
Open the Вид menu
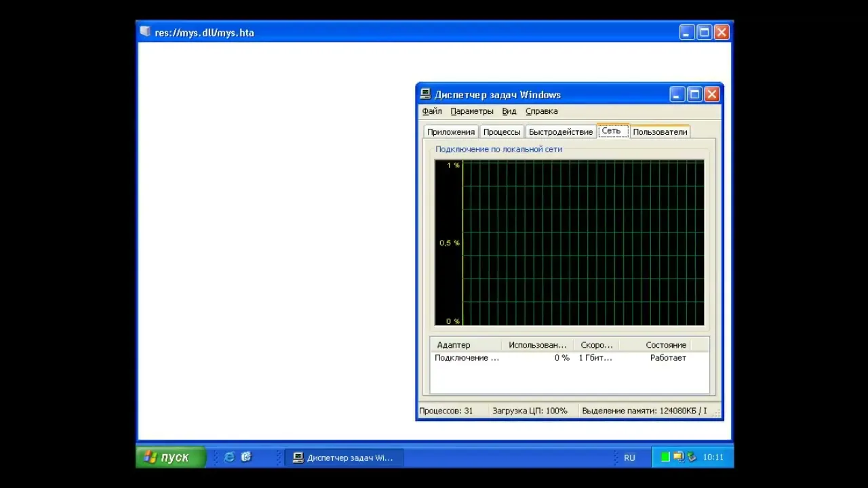click(509, 111)
